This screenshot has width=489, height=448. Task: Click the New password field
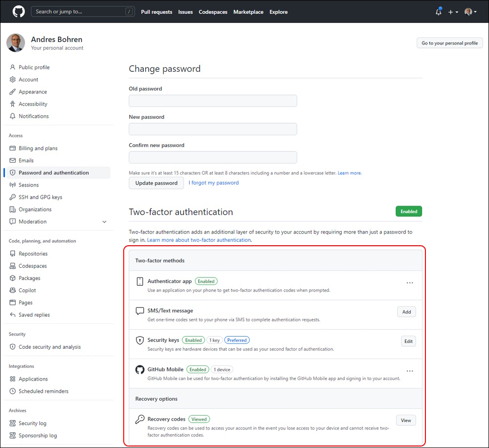(x=213, y=129)
